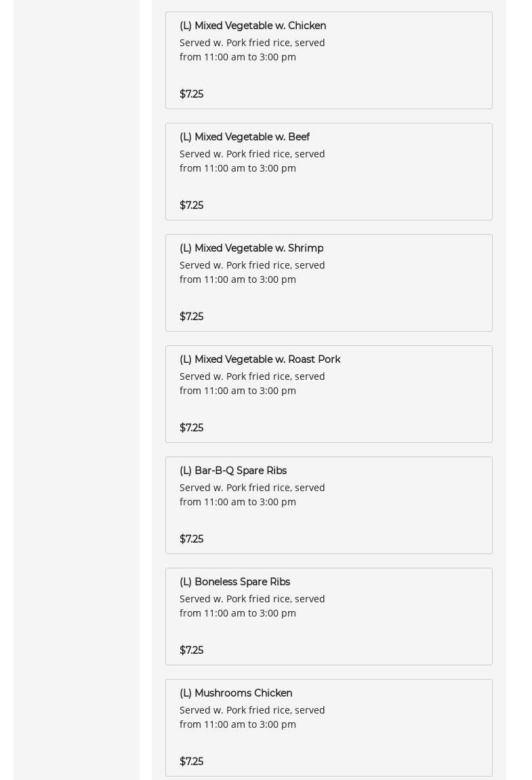This screenshot has width=532, height=780.
Task: Click $7.25 price of Mixed Vegetable w. Roast Pork
Action: point(191,428)
